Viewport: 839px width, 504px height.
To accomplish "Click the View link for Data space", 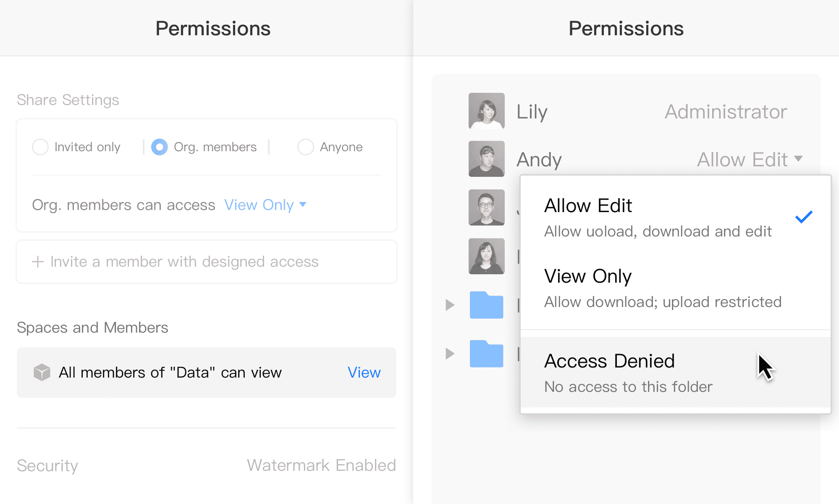I will coord(364,373).
